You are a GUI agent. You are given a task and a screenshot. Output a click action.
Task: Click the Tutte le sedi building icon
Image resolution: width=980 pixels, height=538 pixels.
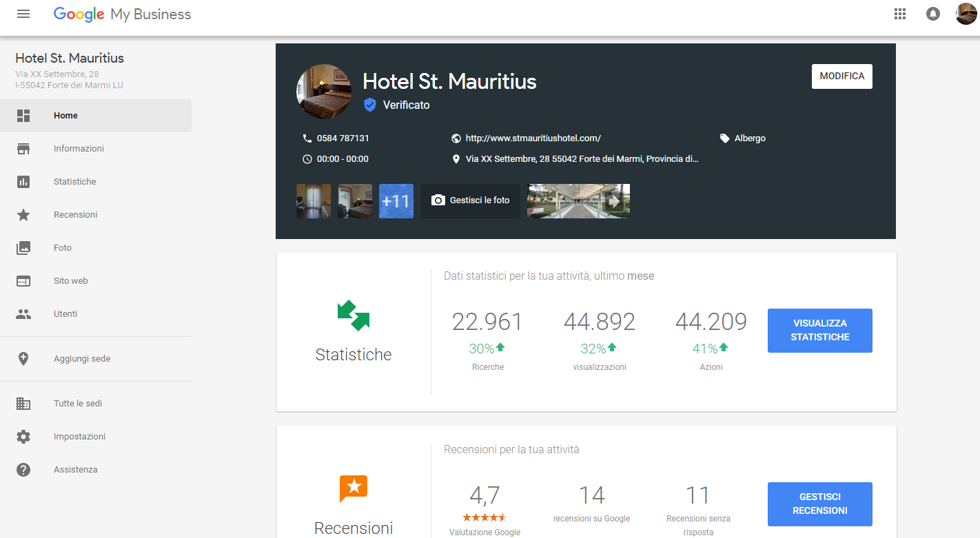(x=23, y=404)
